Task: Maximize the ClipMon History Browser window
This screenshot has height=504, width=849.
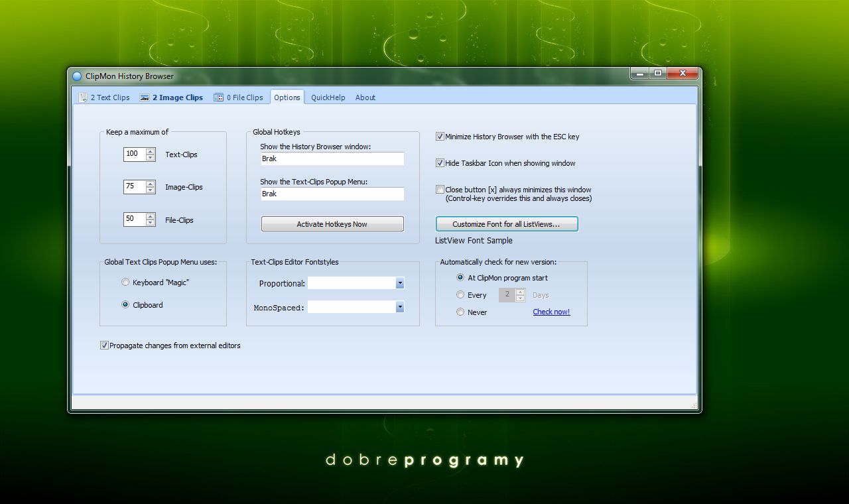Action: [x=658, y=74]
